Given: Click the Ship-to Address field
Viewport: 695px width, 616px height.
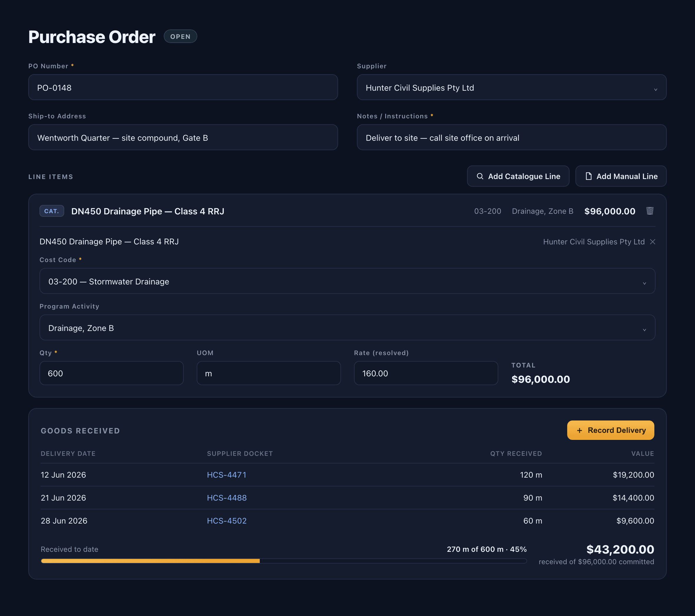Looking at the screenshot, I should (x=183, y=137).
